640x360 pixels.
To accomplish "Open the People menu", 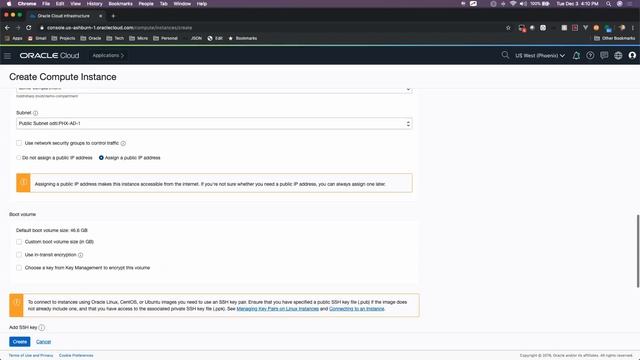I will (x=146, y=4).
